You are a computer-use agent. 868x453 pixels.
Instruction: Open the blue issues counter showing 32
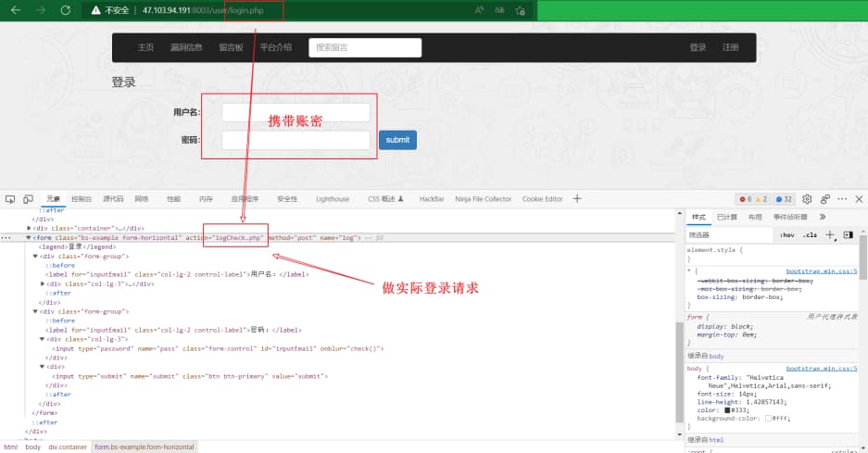784,199
